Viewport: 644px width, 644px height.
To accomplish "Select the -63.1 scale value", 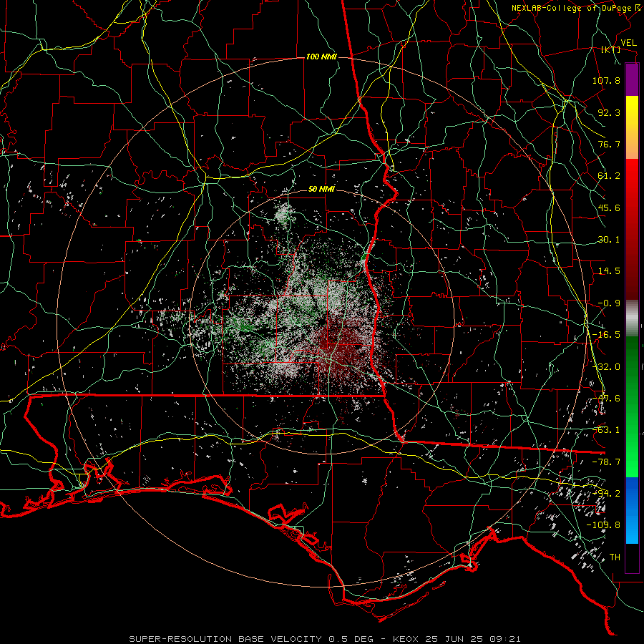I will click(x=606, y=430).
